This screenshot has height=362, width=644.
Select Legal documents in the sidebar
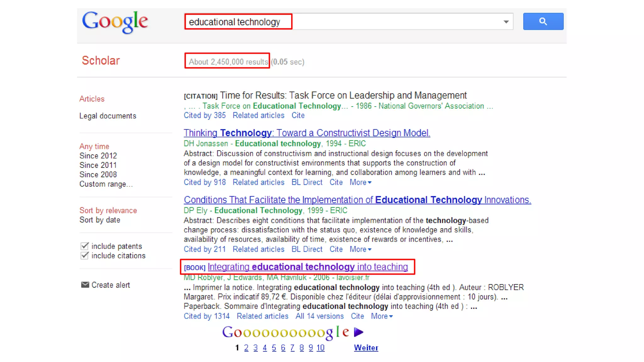coord(108,116)
